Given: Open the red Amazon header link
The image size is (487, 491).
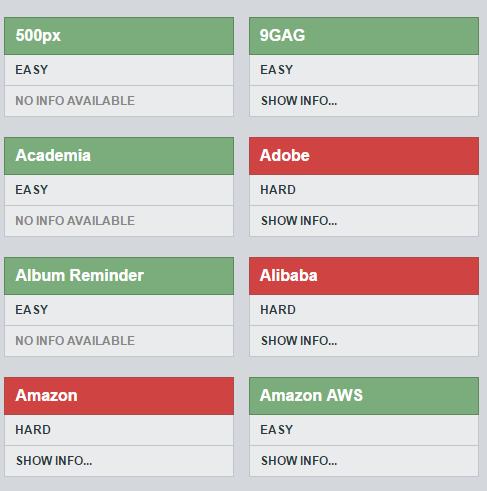Looking at the screenshot, I should 46,395.
